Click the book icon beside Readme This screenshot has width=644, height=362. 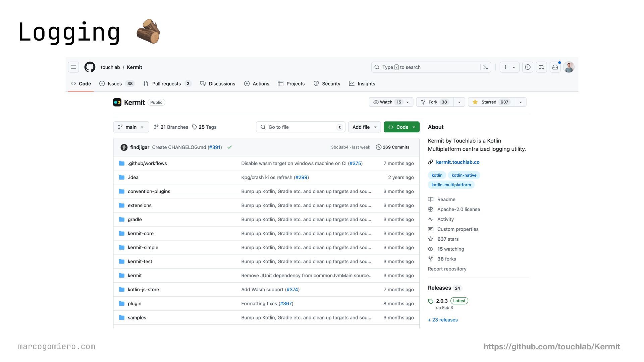coord(431,199)
